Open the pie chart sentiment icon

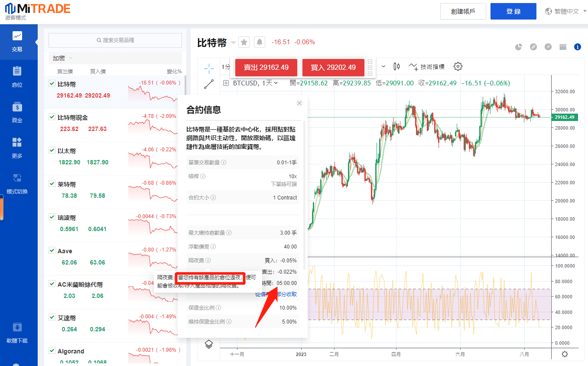point(519,47)
